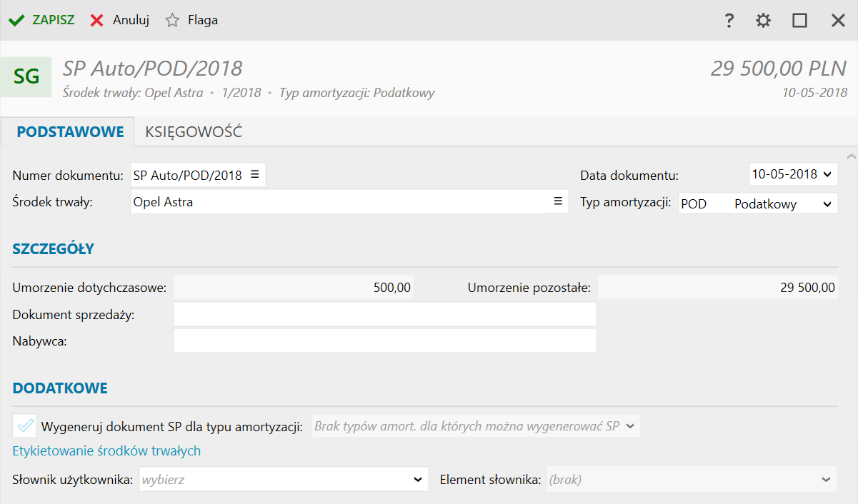Viewport: 858px width, 504px height.
Task: Click the Dokument sprzedaży field
Action: coord(384,314)
